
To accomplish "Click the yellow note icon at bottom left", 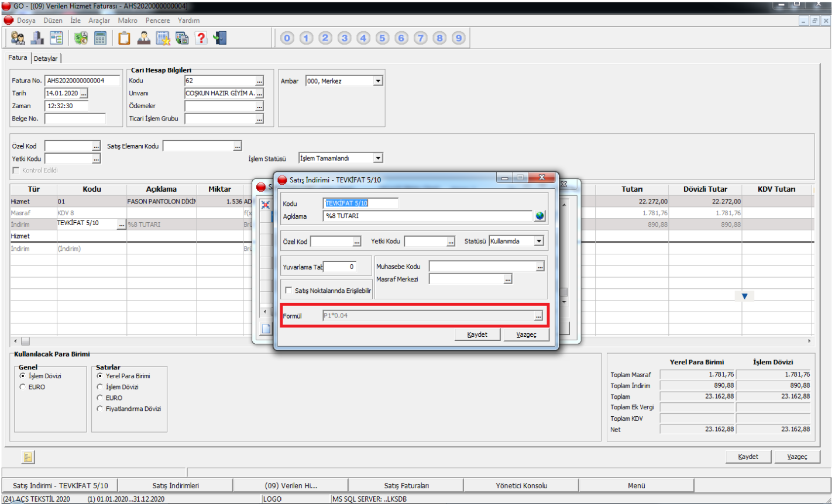I will (x=28, y=457).
